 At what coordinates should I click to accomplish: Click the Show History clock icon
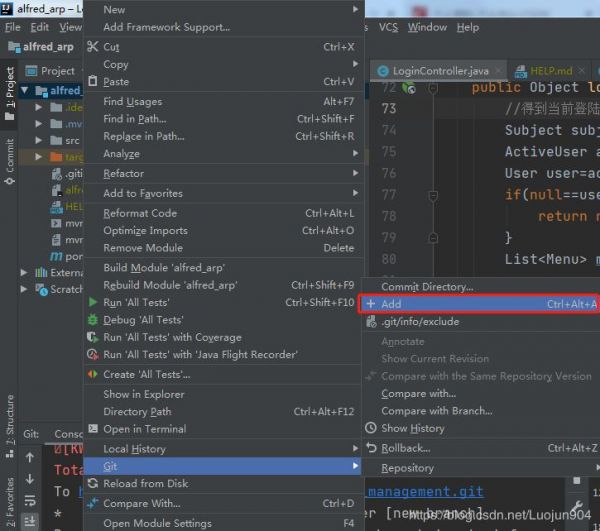(x=370, y=428)
